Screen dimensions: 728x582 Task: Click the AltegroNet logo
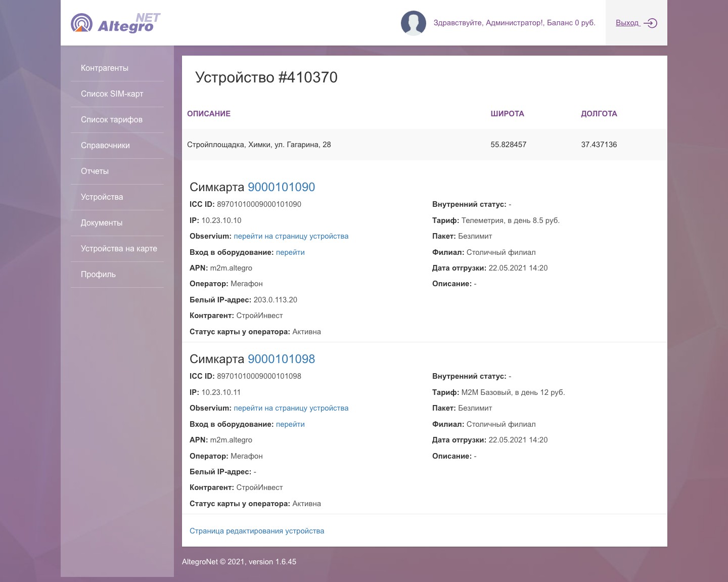click(x=115, y=23)
